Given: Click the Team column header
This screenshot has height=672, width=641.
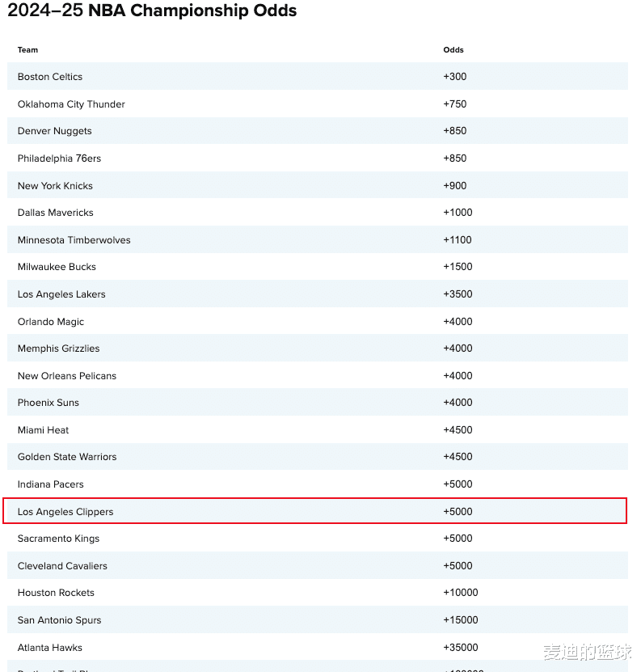Looking at the screenshot, I should [x=28, y=50].
